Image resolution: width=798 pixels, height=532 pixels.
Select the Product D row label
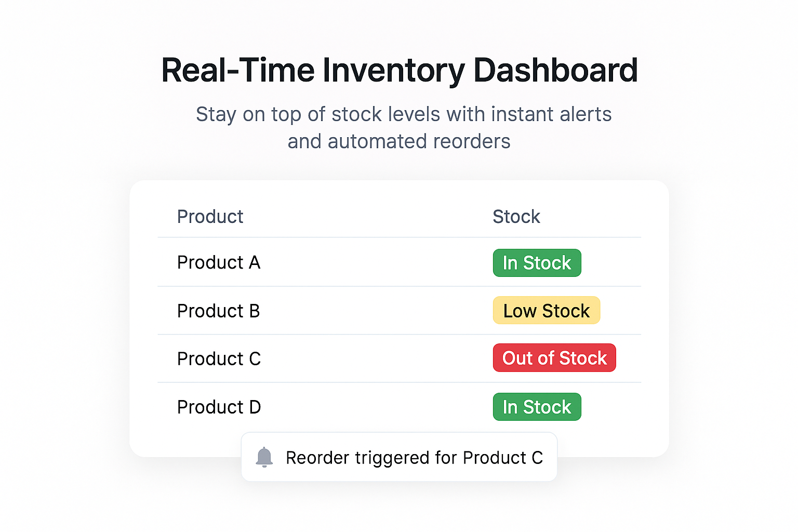[x=219, y=407]
